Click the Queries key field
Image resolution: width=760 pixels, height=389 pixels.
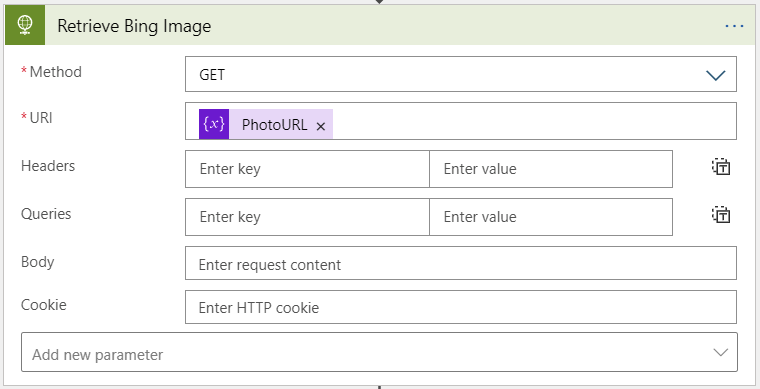307,217
